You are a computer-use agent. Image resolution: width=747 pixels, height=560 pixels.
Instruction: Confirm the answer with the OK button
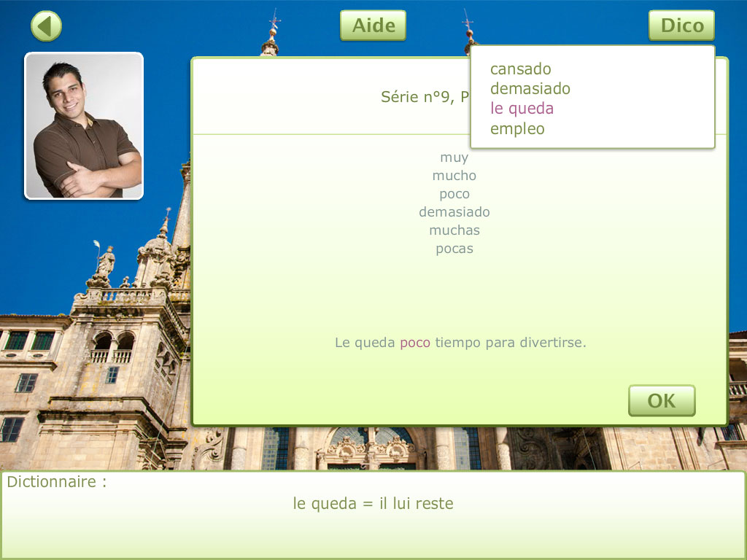[661, 401]
